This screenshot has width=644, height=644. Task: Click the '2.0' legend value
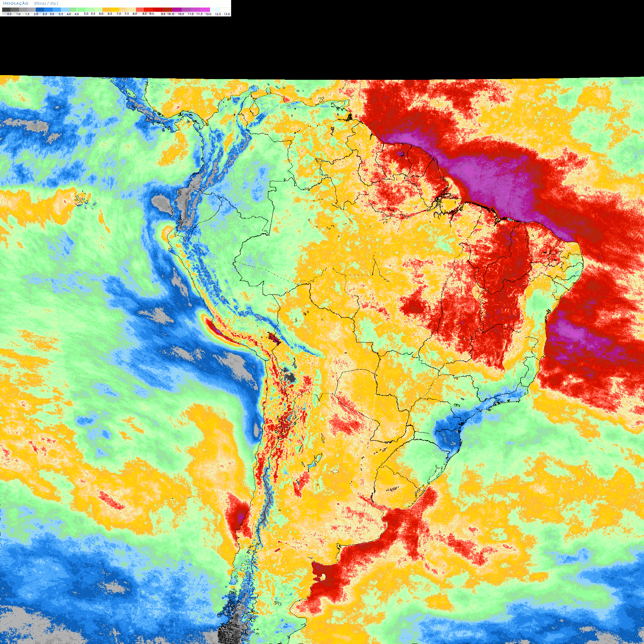(36, 14)
